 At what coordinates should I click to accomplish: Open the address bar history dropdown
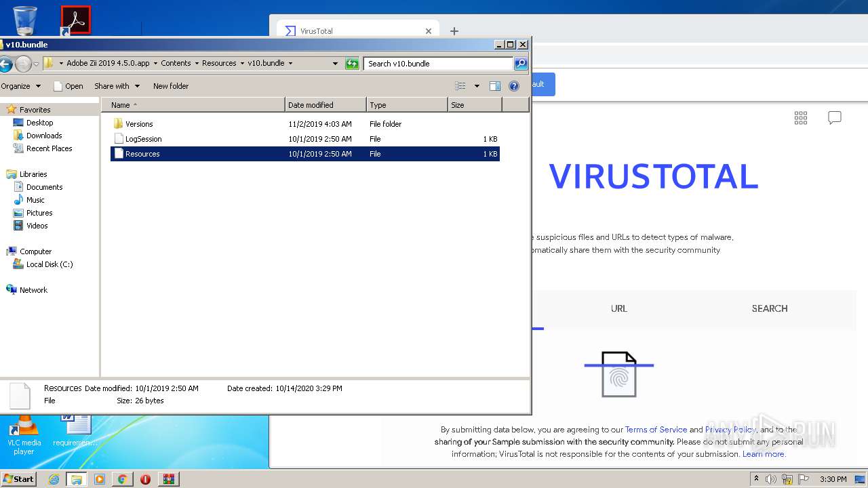click(335, 64)
